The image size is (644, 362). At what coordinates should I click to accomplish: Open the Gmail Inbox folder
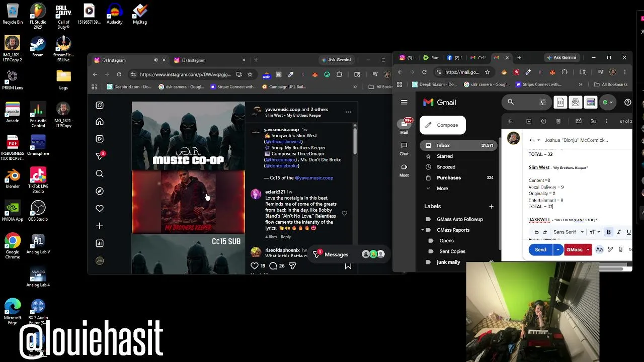(x=459, y=145)
